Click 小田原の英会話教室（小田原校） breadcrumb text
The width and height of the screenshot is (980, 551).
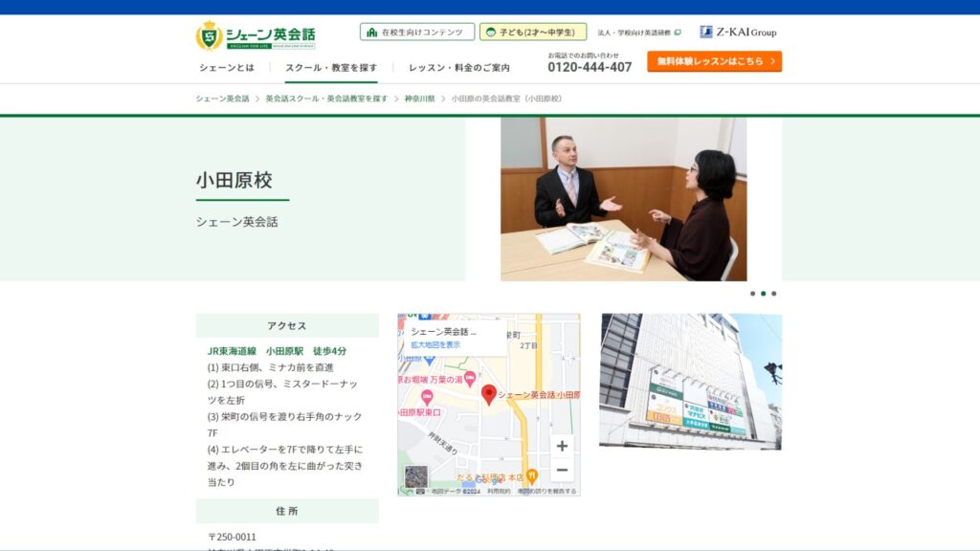tap(507, 99)
